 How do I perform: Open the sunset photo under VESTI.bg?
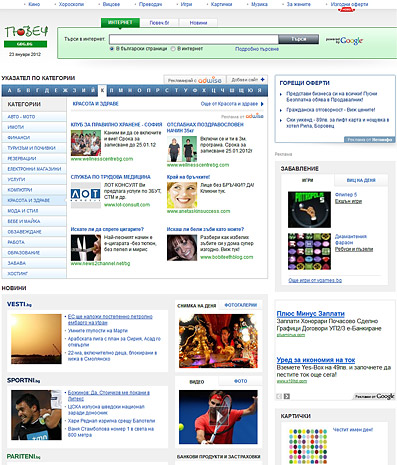coord(36,339)
